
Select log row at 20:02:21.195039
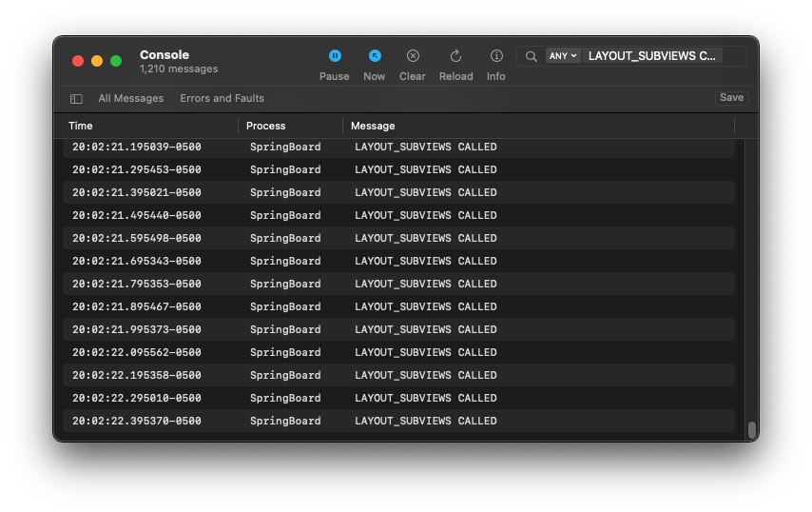coord(398,148)
